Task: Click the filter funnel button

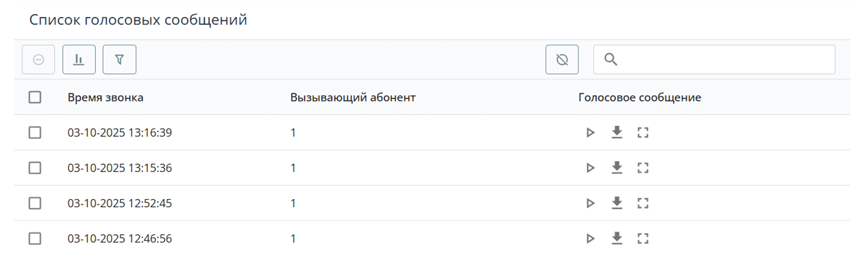Action: [119, 60]
